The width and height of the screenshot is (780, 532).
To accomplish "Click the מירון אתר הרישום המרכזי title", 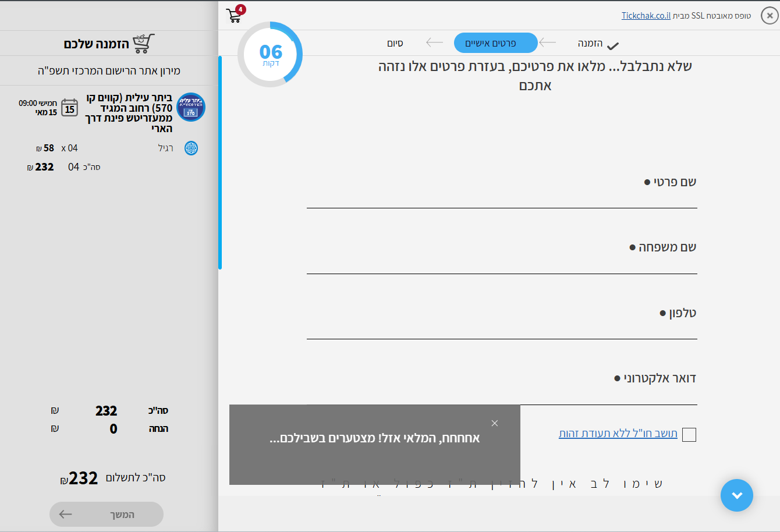I will tap(109, 71).
